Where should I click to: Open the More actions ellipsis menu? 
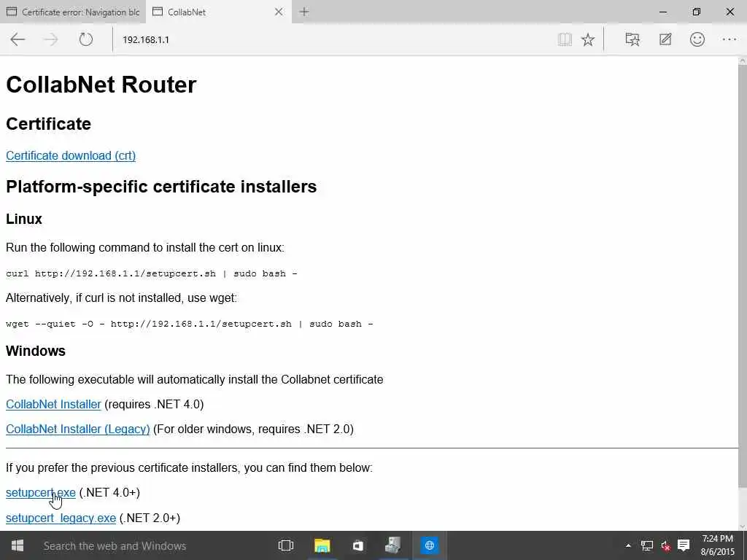729,39
